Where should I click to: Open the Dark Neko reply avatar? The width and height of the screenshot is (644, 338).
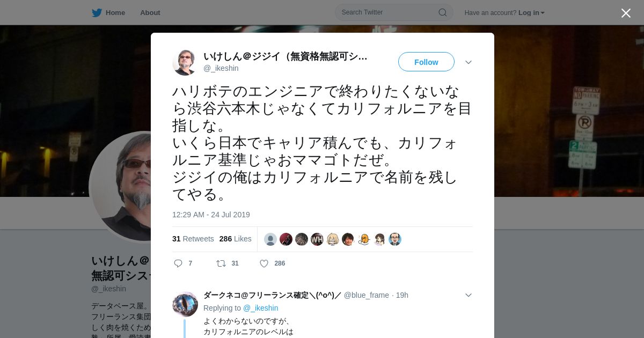point(185,304)
